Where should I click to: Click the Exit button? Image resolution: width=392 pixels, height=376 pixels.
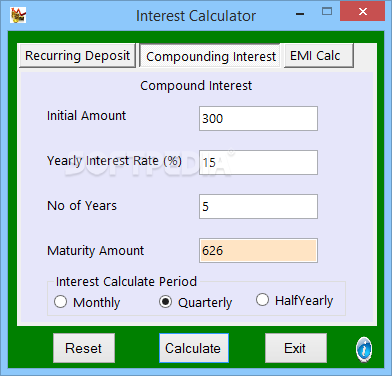tap(296, 348)
